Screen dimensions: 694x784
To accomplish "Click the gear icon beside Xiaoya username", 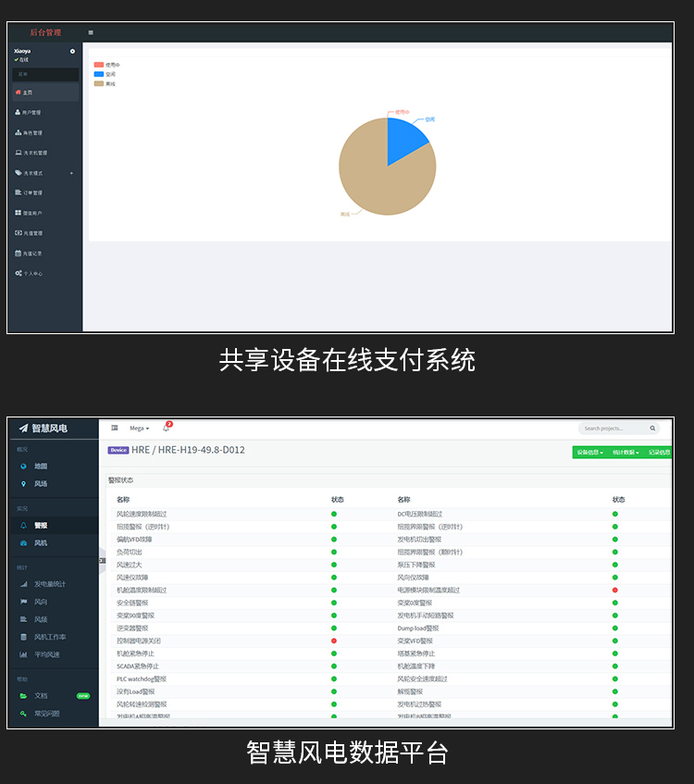I will pyautogui.click(x=72, y=51).
